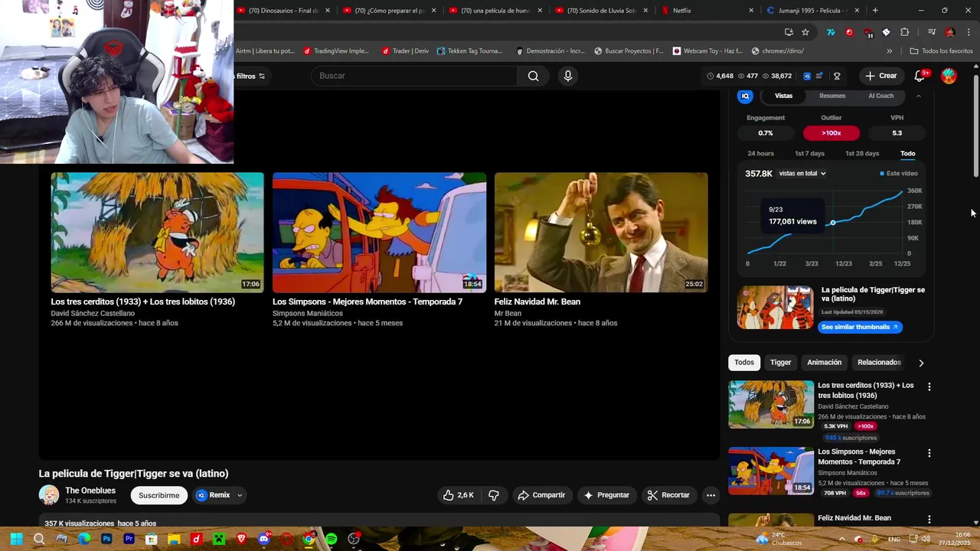Click the page vertical scrollbar thumb
This screenshot has height=551, width=980.
pos(975,126)
